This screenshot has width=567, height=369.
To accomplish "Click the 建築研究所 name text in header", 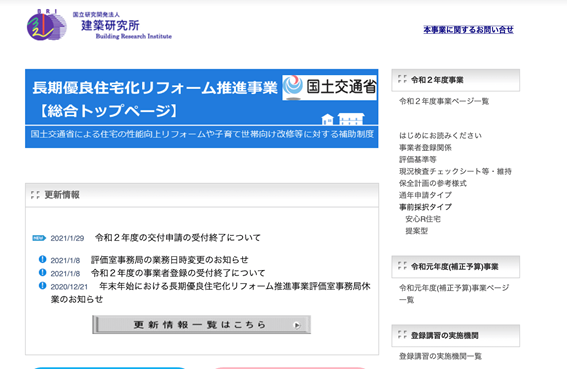I will click(110, 25).
